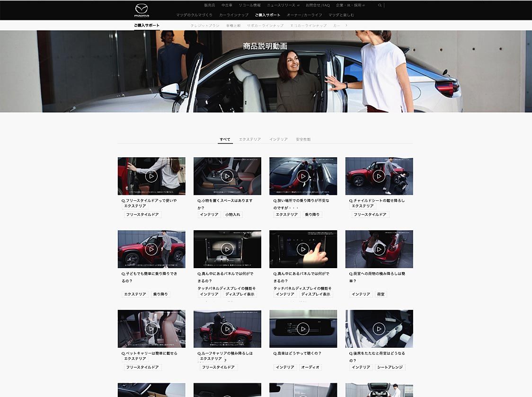532x397 pixels.
Task: Open カーラインナップ in the main menu
Action: (234, 15)
